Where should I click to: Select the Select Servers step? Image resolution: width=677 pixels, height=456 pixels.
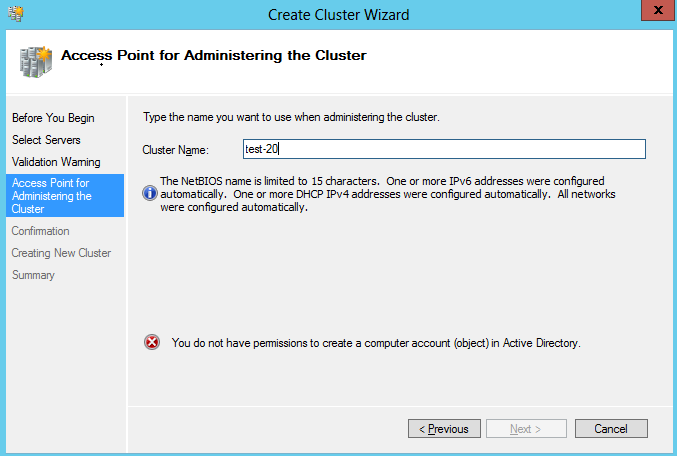pyautogui.click(x=46, y=140)
